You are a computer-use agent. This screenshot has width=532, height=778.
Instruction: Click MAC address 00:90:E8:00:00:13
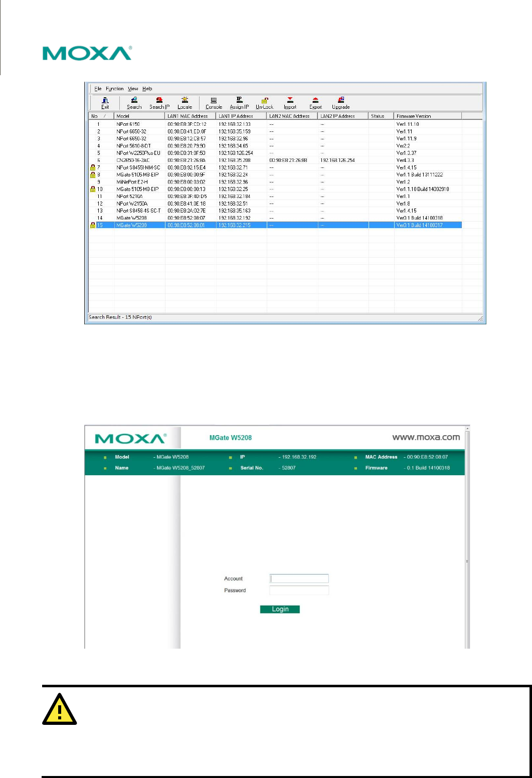187,189
